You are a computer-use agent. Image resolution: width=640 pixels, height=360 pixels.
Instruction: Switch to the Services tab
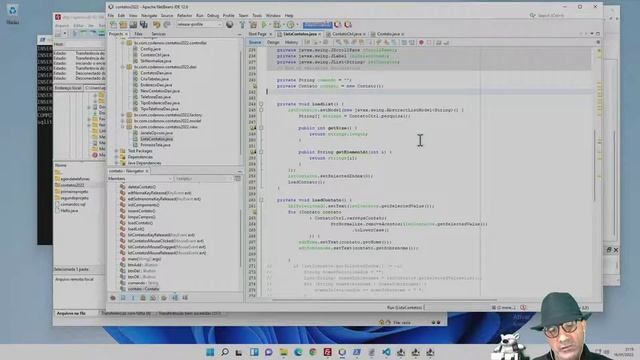pyautogui.click(x=158, y=34)
